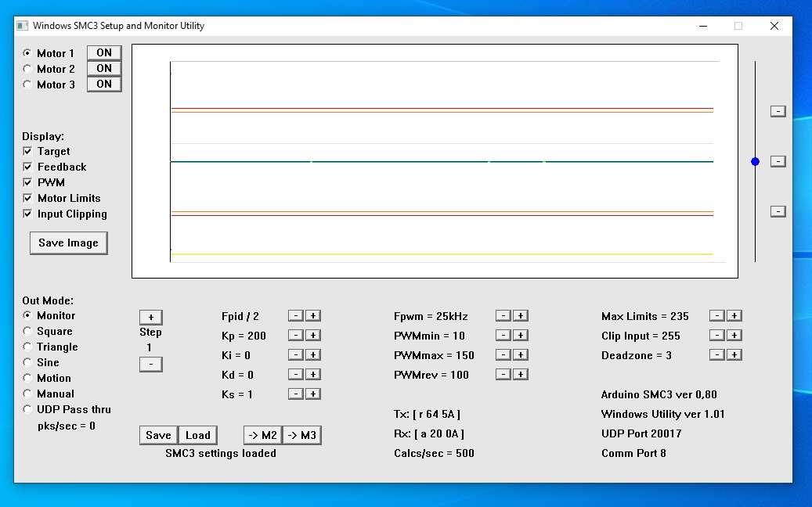Increase Fpwm with its plus button
This screenshot has width=812, height=507.
click(521, 315)
